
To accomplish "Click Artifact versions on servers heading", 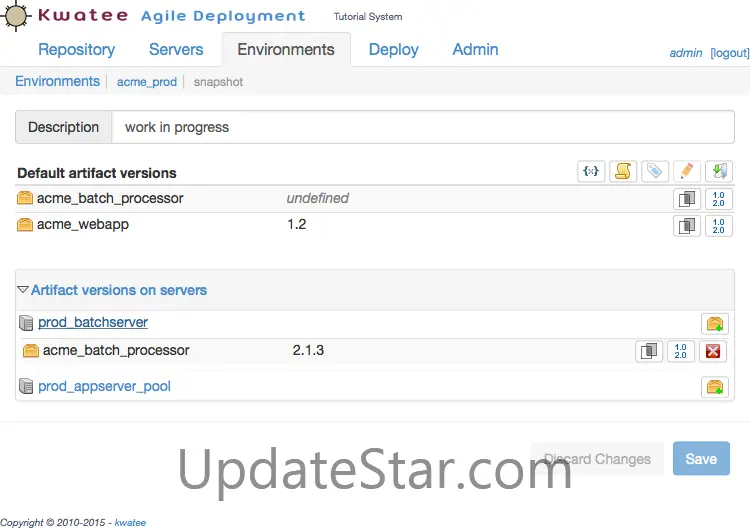I will (119, 290).
